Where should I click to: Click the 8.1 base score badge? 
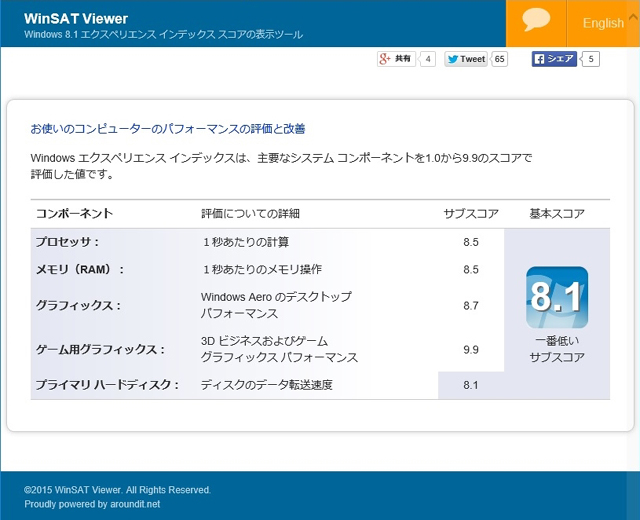pos(557,298)
